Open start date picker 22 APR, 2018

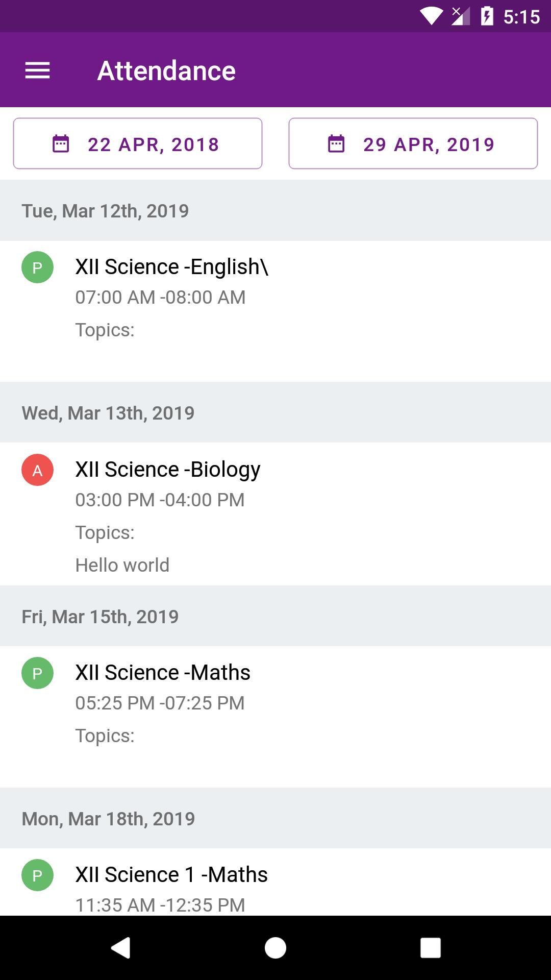tap(138, 143)
